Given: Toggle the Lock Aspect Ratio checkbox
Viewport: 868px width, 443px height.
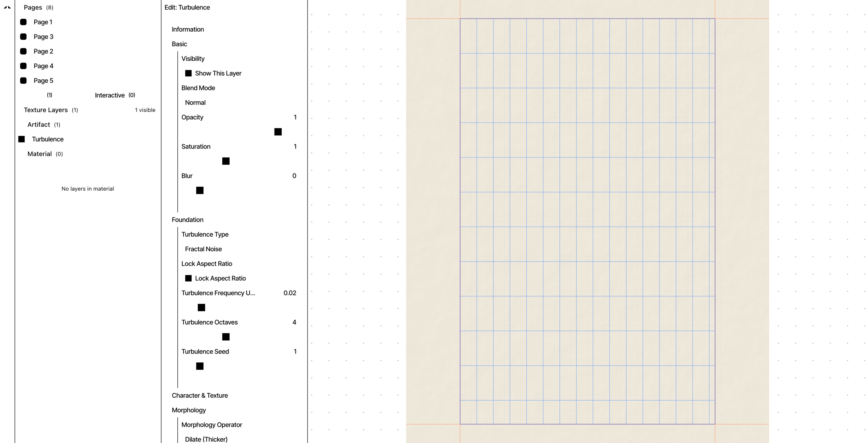Looking at the screenshot, I should tap(188, 278).
